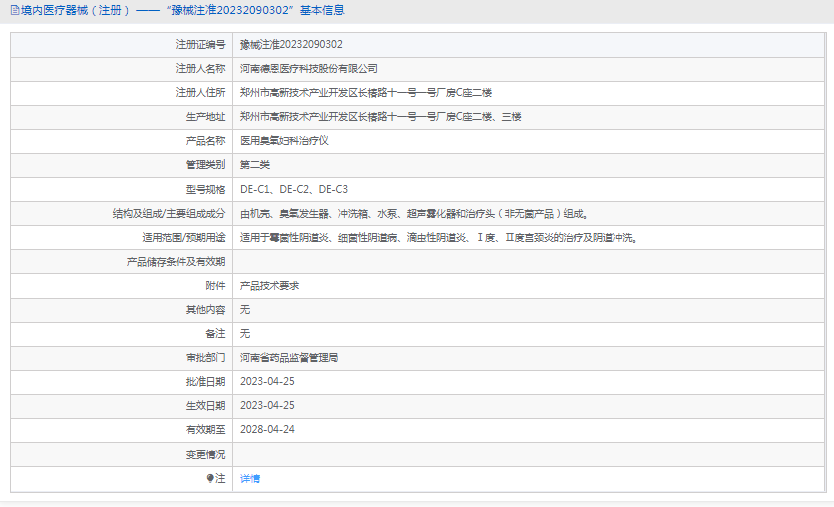
Task: Select the 其他内容 label
Action: click(205, 310)
